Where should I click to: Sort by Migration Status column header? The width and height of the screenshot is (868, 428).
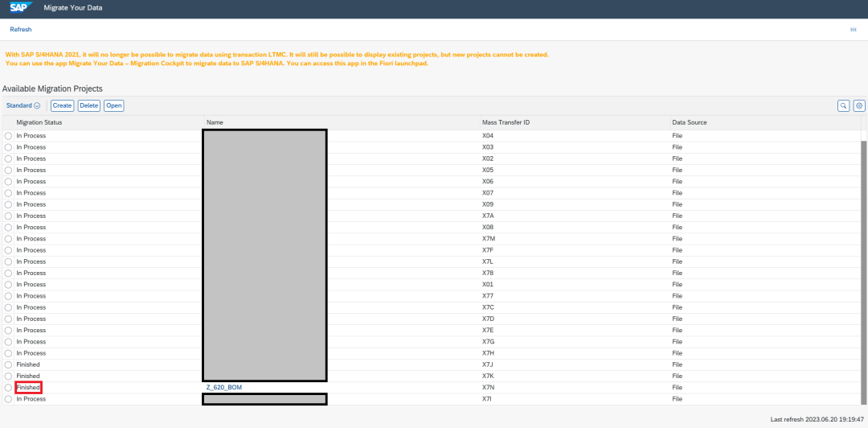click(109, 122)
